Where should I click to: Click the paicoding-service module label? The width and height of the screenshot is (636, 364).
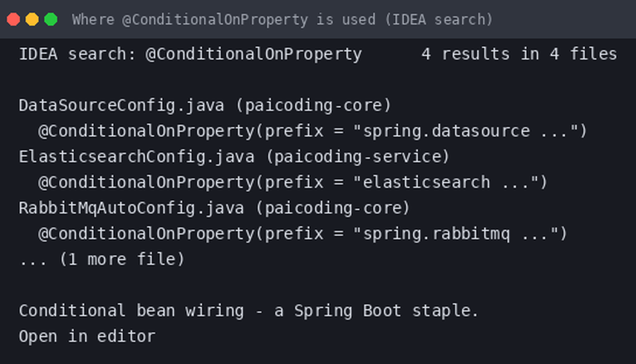point(358,157)
